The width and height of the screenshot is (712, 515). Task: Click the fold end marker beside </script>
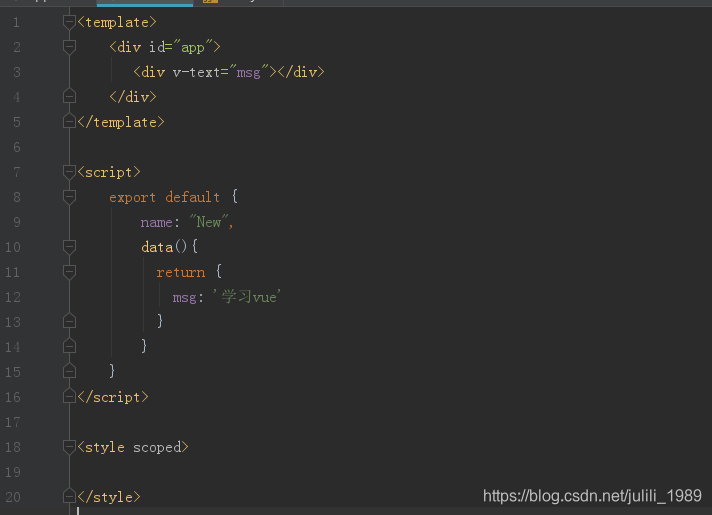click(69, 396)
